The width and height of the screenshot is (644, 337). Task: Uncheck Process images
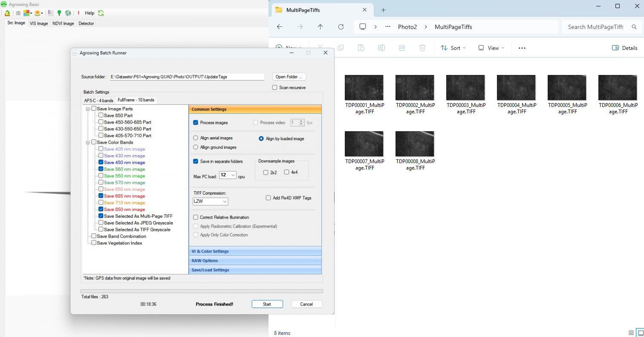coord(196,123)
